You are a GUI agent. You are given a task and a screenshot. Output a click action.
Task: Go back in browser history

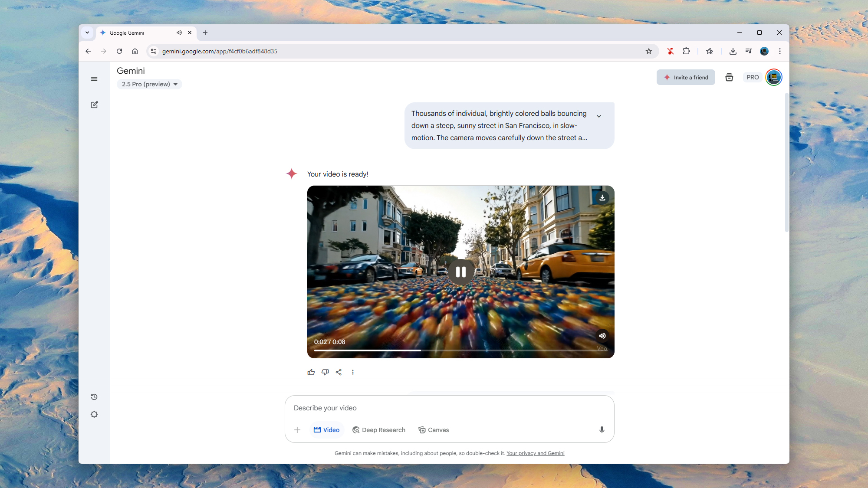click(x=88, y=51)
